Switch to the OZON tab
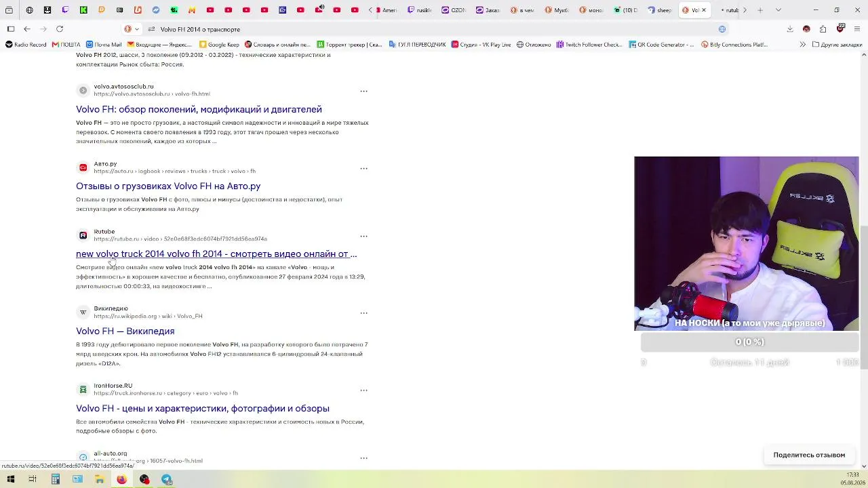The height and width of the screenshot is (488, 868). (454, 10)
